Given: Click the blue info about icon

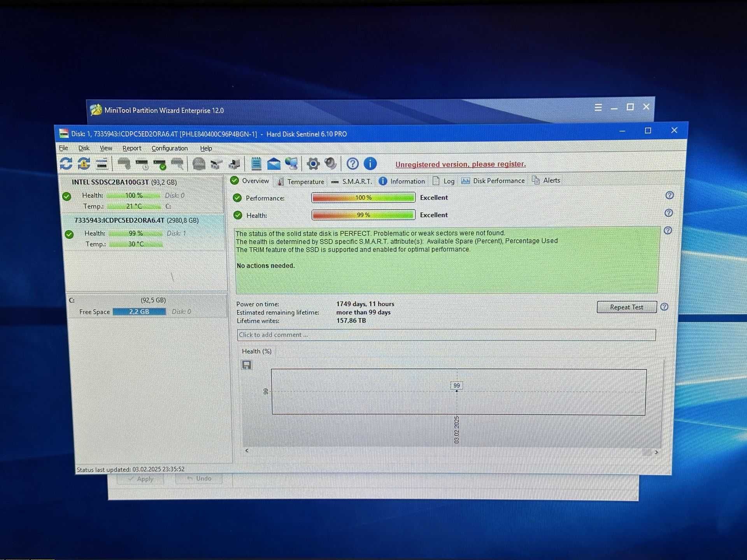Looking at the screenshot, I should [x=370, y=163].
